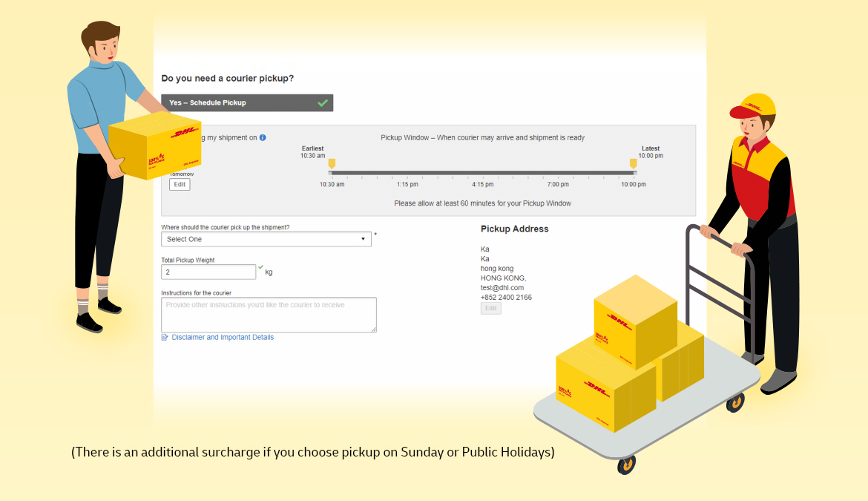Click Edit button under Tomorrow date
The width and height of the screenshot is (868, 501).
(180, 184)
